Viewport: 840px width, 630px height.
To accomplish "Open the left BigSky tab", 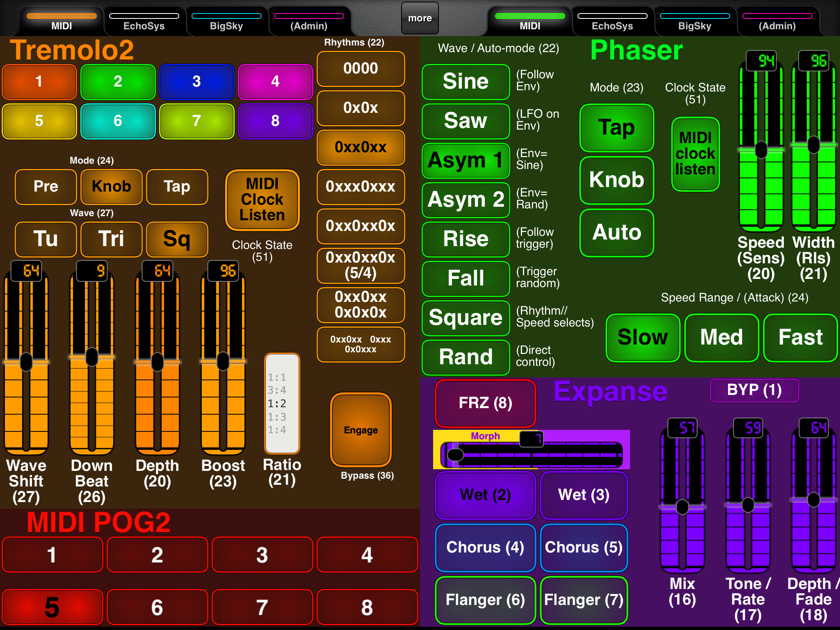I will pyautogui.click(x=226, y=21).
